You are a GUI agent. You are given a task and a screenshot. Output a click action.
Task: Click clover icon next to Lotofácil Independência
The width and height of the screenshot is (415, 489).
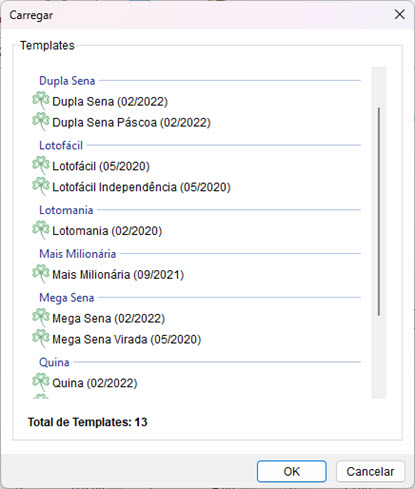pos(41,186)
